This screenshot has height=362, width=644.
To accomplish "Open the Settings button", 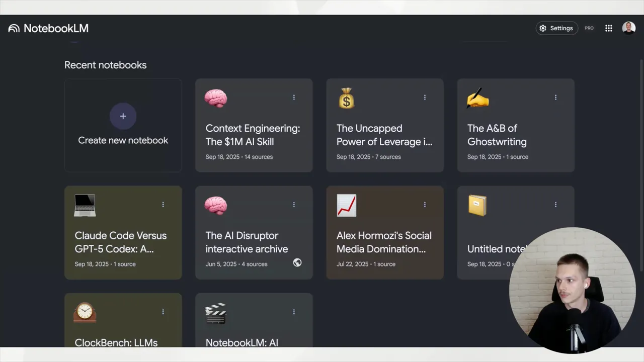I will (x=556, y=28).
